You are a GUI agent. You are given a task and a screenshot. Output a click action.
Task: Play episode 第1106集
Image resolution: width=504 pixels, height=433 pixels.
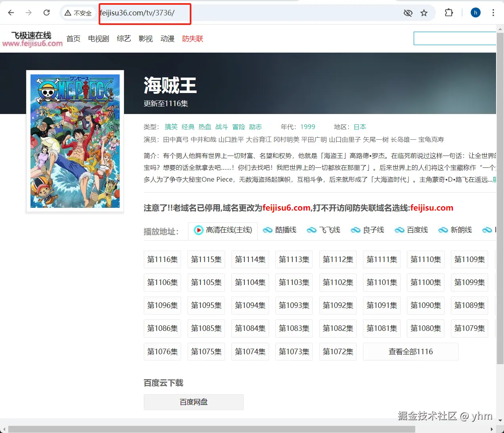162,282
